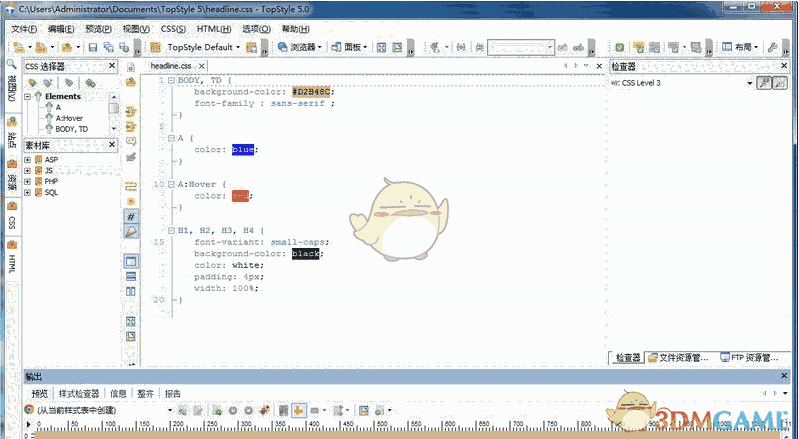Collapse the H1, H2, H3, H4 rule fold

coord(171,230)
